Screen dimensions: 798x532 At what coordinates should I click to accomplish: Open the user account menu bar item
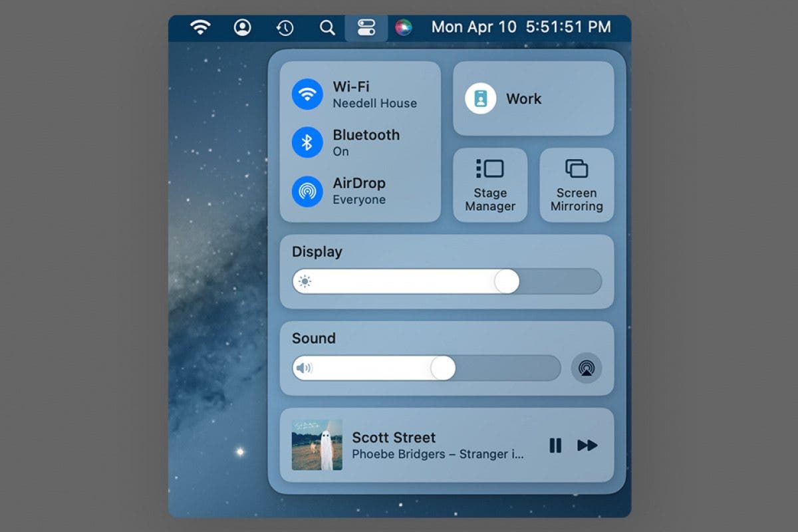pyautogui.click(x=242, y=27)
